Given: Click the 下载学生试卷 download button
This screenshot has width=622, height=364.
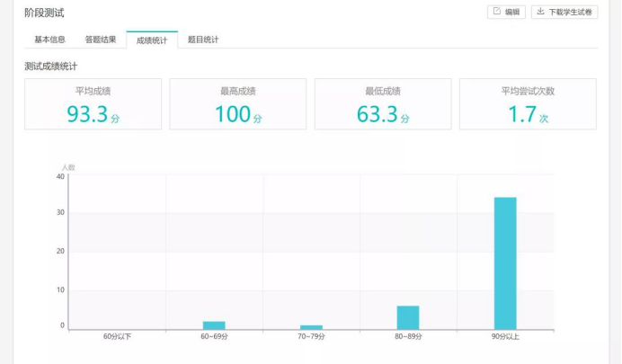Looking at the screenshot, I should [564, 12].
